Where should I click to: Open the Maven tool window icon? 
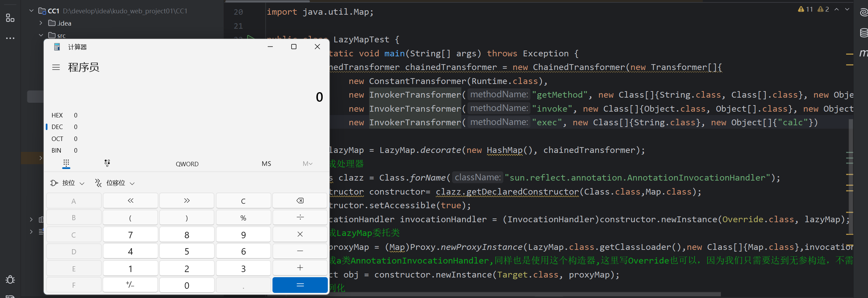click(864, 53)
